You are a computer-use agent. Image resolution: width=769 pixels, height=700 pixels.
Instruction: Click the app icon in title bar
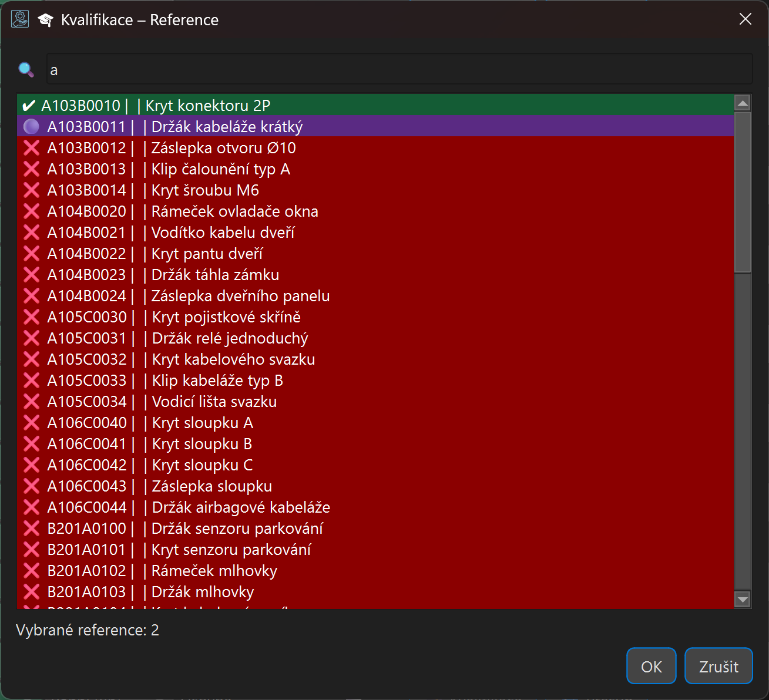[20, 19]
